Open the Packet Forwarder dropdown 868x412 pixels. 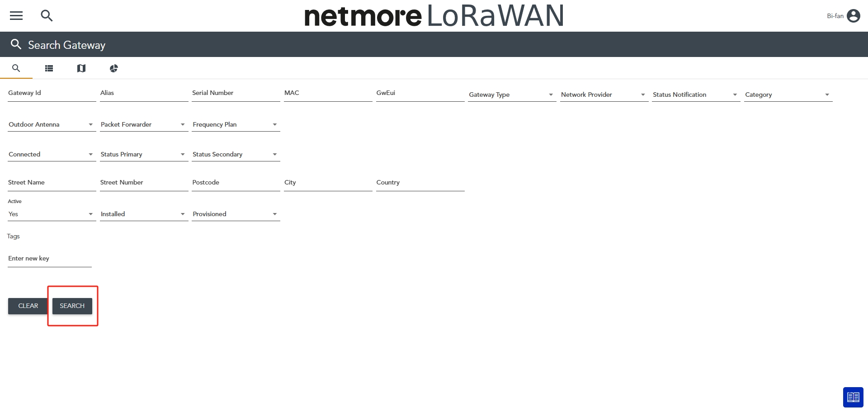point(144,124)
